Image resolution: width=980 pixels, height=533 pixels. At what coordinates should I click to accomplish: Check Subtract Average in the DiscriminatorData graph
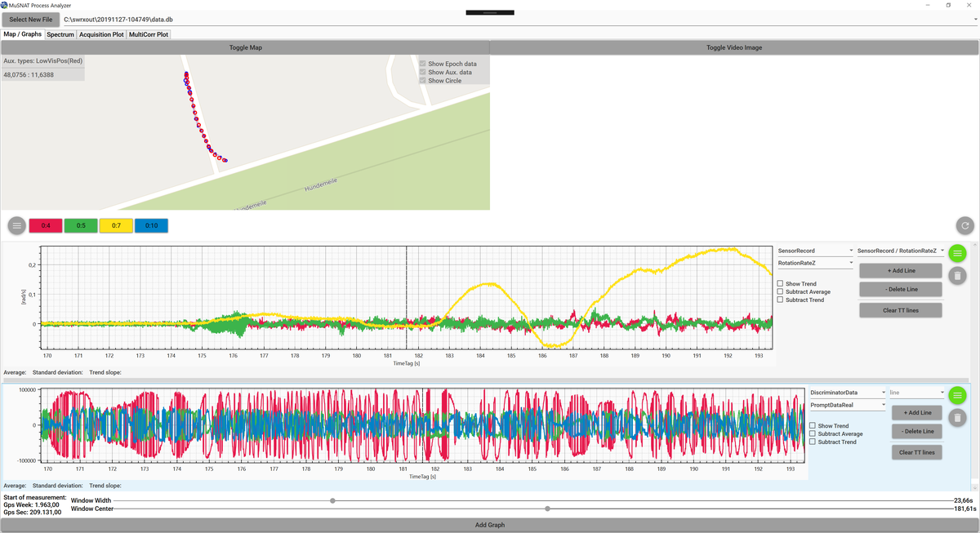click(x=813, y=434)
